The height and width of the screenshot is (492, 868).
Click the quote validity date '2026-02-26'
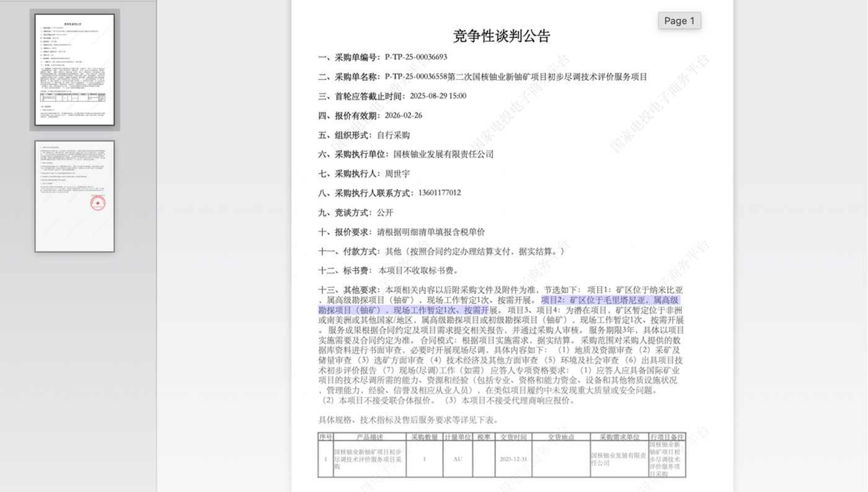pos(403,115)
